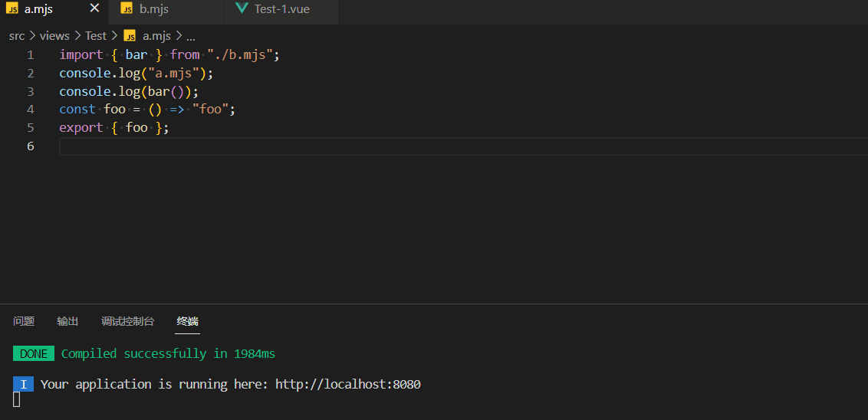
Task: Click the "foo" string on line 4
Action: 210,110
